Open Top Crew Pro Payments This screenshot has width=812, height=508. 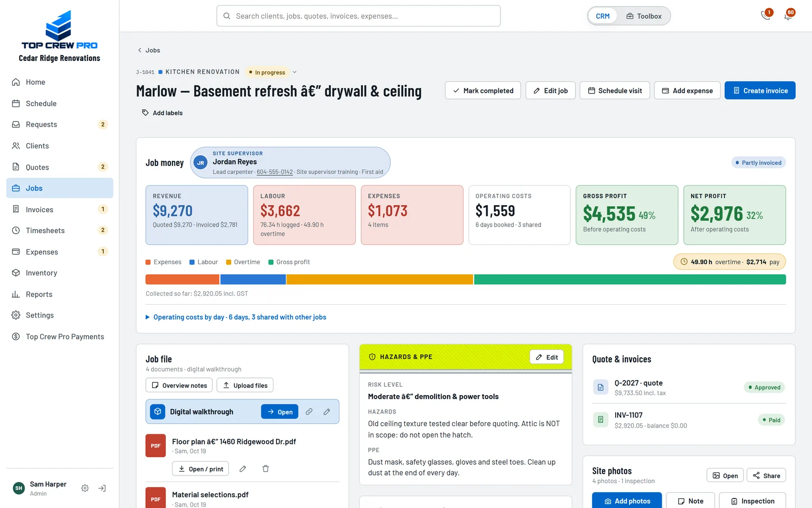tap(59, 337)
